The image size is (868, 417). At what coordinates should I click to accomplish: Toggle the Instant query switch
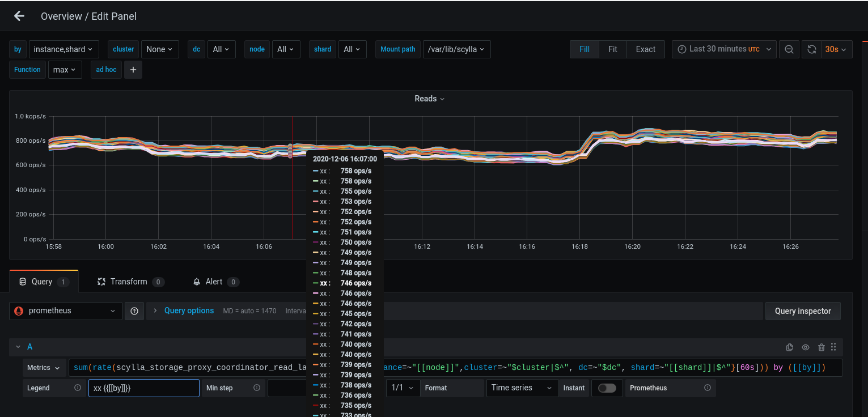[x=607, y=388]
